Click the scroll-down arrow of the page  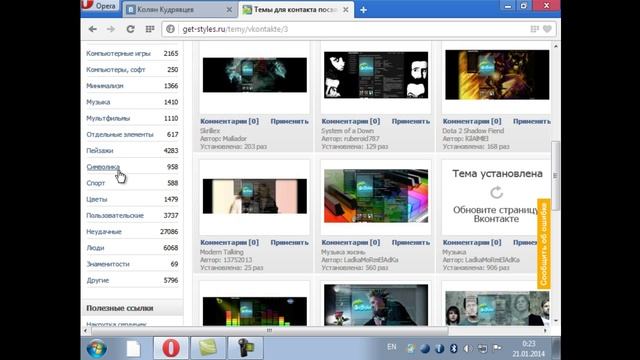556,321
